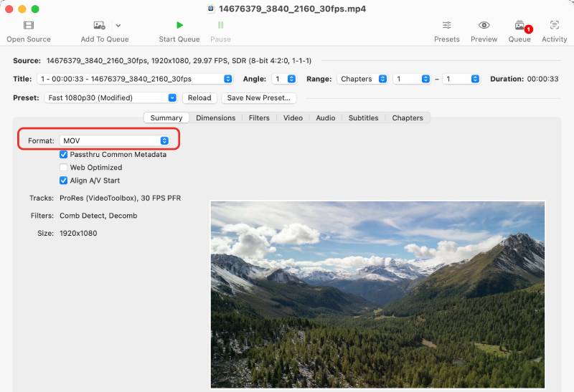Click the Duration value 00:00:33
Screen dimensions: 574x392
(542, 79)
